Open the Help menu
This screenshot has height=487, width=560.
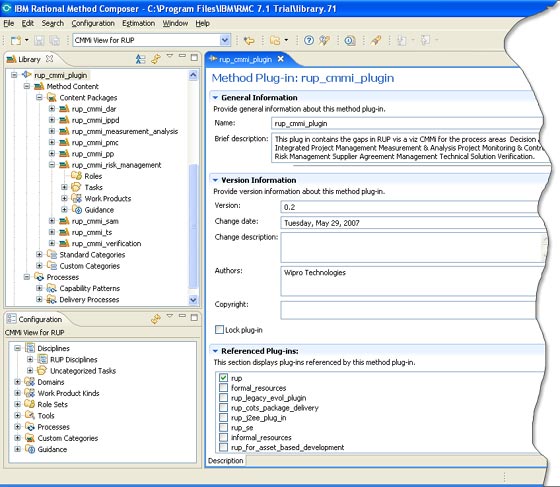pos(202,24)
